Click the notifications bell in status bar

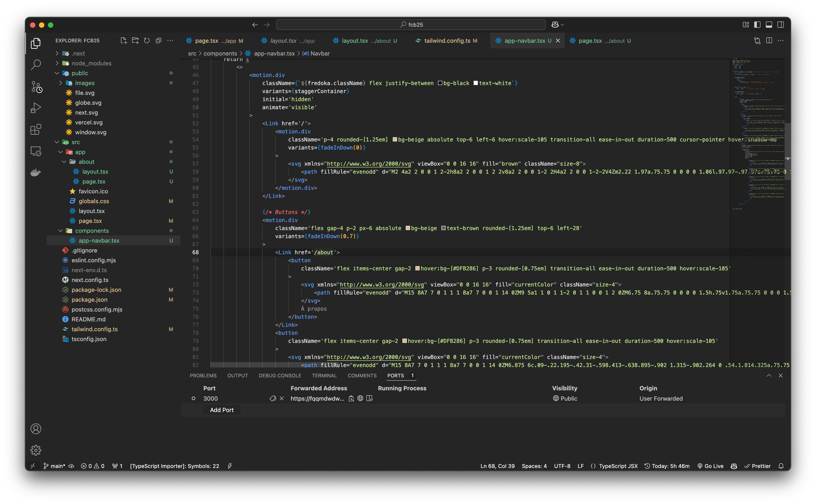click(x=781, y=466)
